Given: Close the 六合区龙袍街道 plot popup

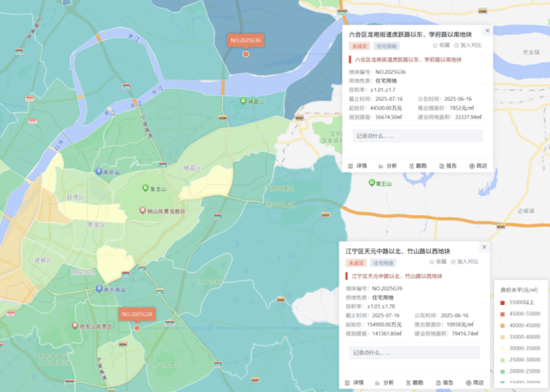Looking at the screenshot, I should pyautogui.click(x=488, y=30).
